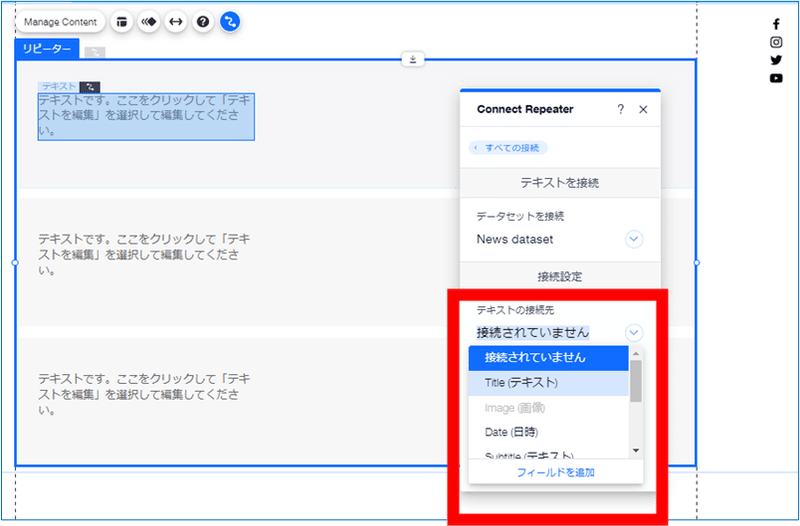Go back via すべての接続 link

click(508, 148)
